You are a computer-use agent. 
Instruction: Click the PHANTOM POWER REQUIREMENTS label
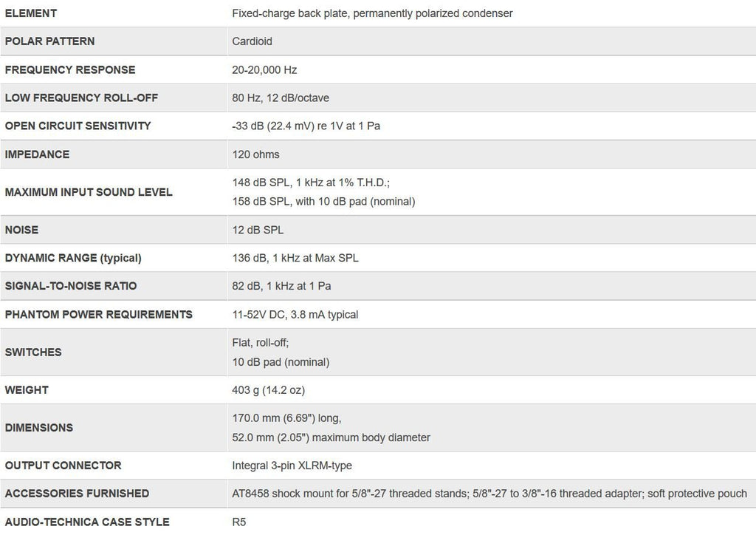pos(98,314)
